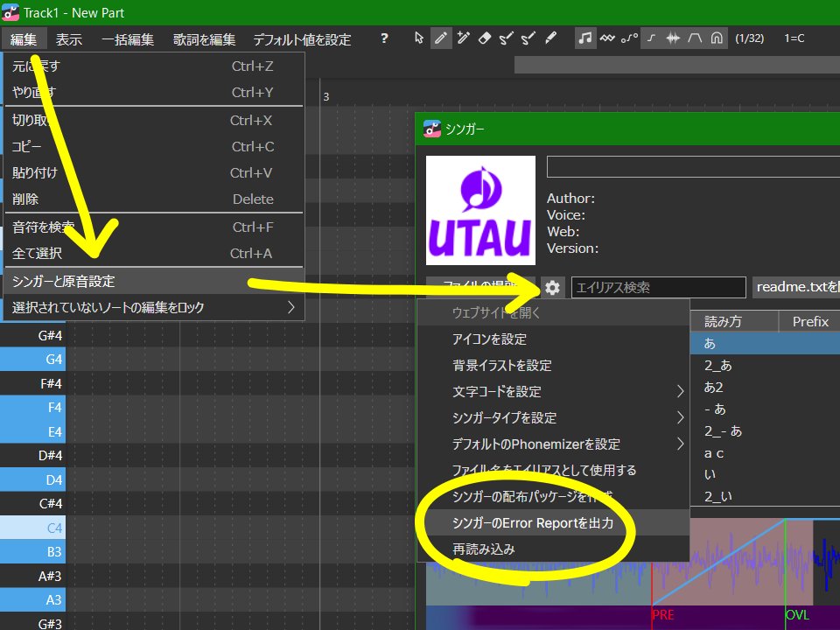Toggle vibrato display button
The width and height of the screenshot is (840, 630).
(607, 38)
